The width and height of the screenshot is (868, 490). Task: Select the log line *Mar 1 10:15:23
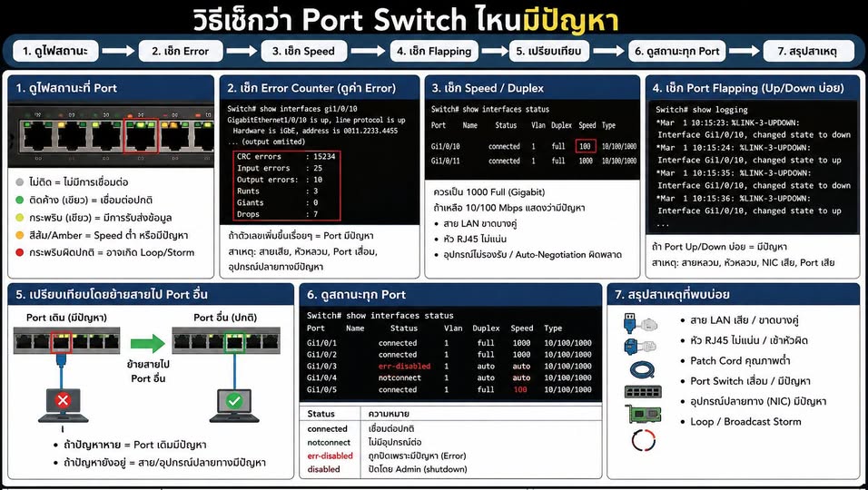point(728,122)
